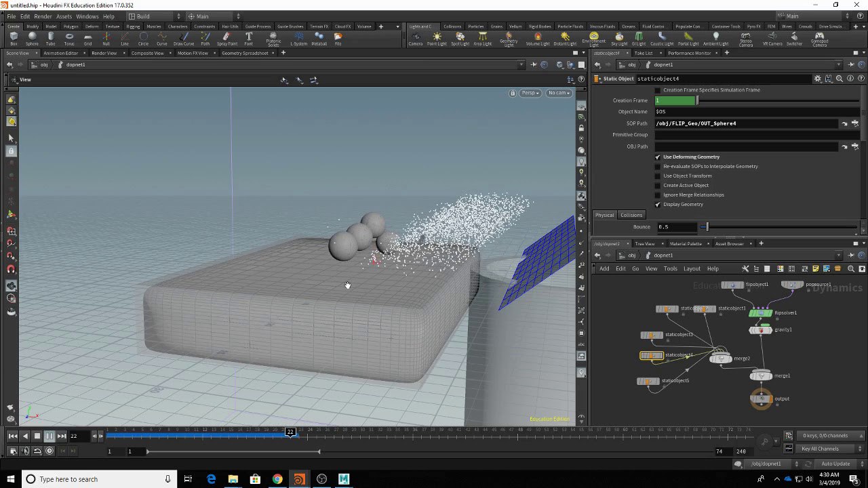
Task: Expand the No cam camera dropdown
Action: pos(559,93)
